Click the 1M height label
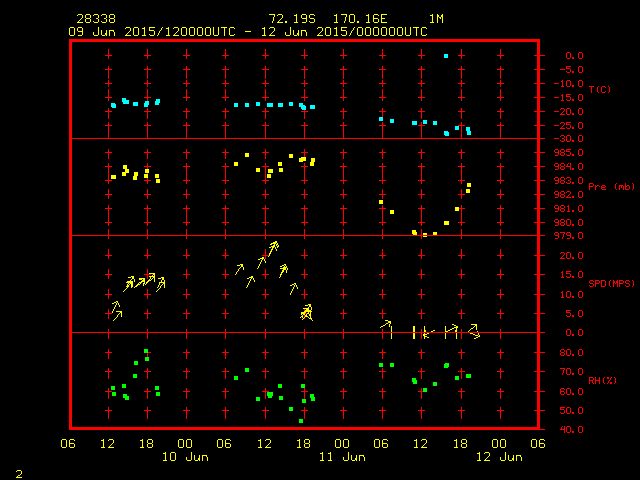 (x=436, y=19)
